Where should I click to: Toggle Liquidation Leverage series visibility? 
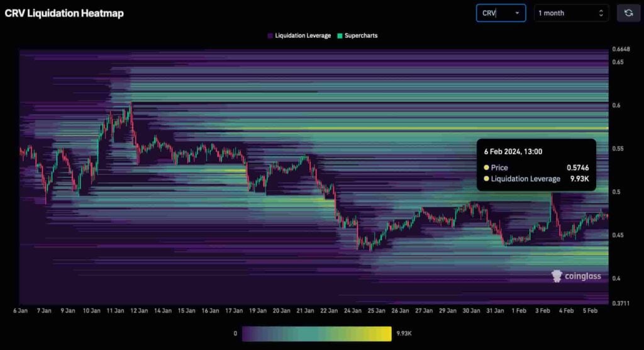[299, 36]
